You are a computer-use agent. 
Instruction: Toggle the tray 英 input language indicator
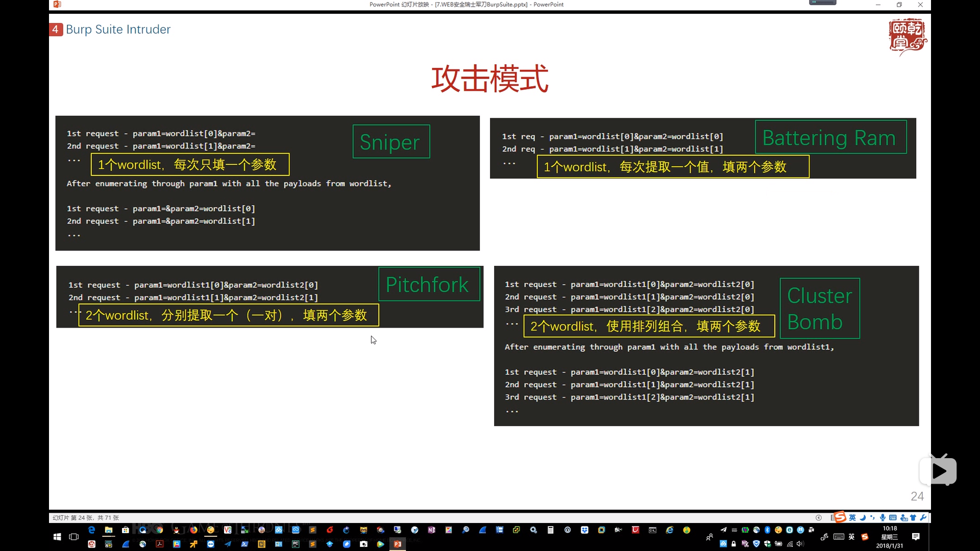coord(851,537)
